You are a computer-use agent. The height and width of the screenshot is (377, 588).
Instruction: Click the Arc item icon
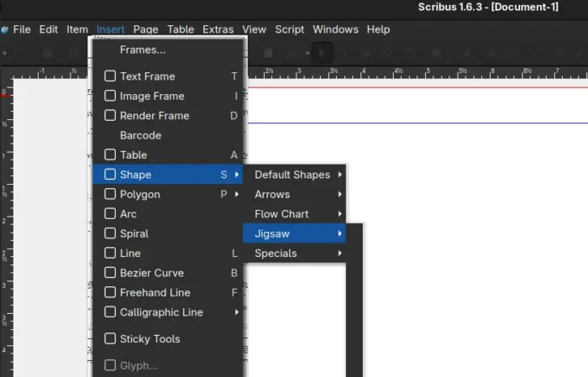click(110, 214)
